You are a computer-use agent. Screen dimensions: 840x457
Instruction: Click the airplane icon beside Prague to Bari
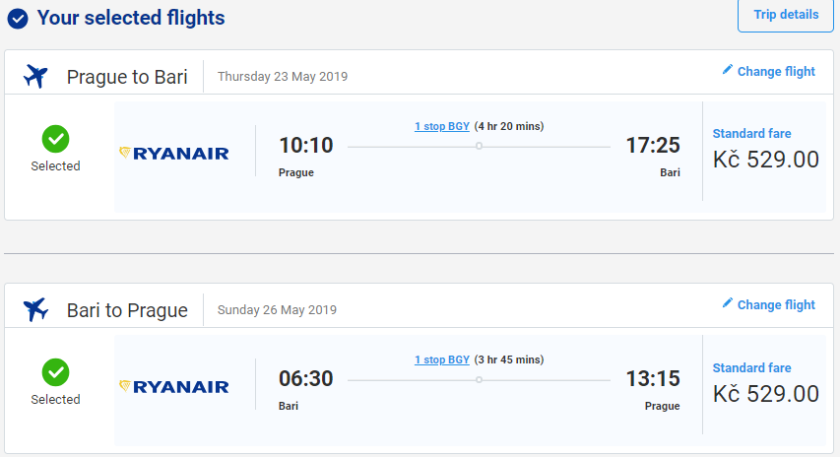[x=36, y=76]
